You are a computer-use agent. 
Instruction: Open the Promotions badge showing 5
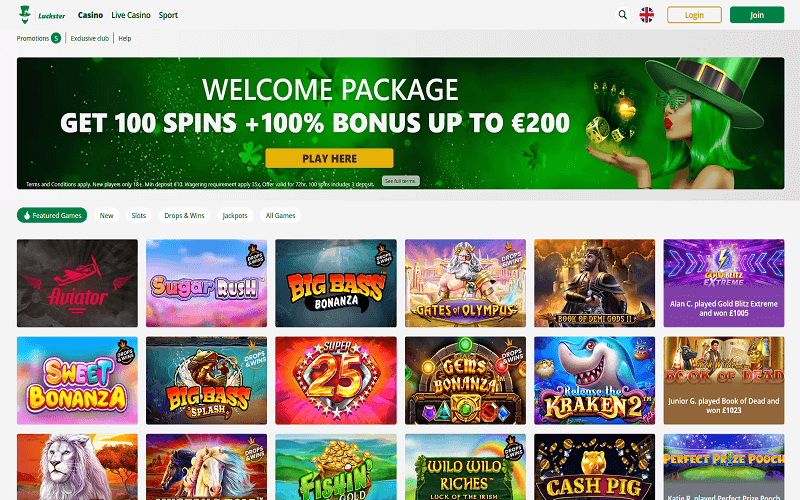[56, 38]
